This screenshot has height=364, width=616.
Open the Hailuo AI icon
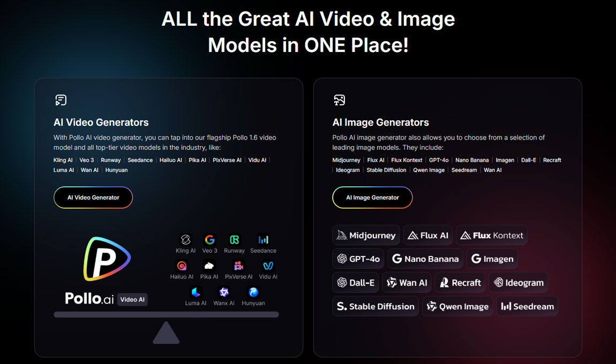coord(182,266)
